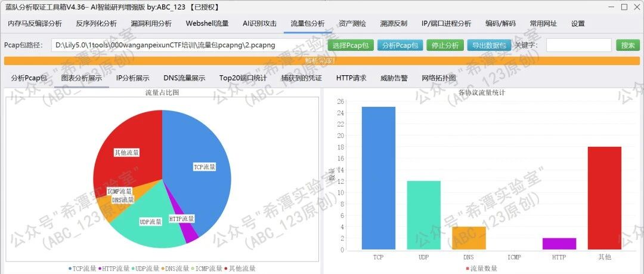Click the red 其他 bar in bar chart
644x274 pixels.
tap(604, 198)
